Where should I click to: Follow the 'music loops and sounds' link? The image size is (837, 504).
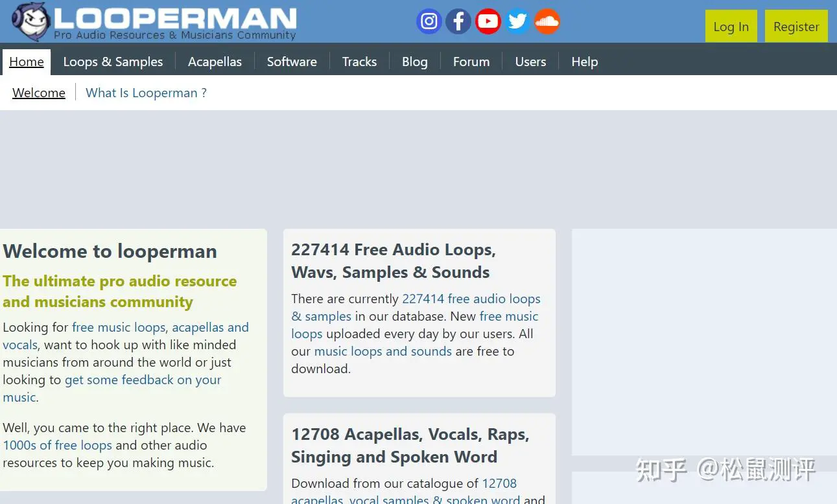(383, 351)
